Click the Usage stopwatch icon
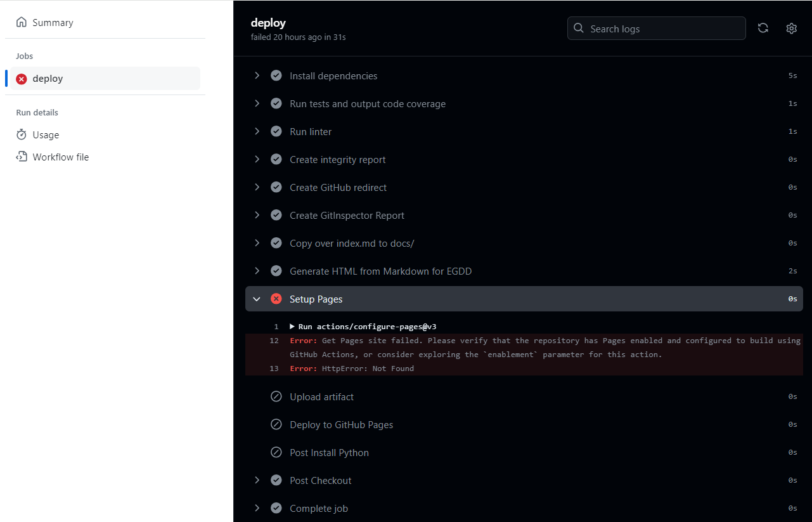The height and width of the screenshot is (522, 812). pyautogui.click(x=22, y=134)
